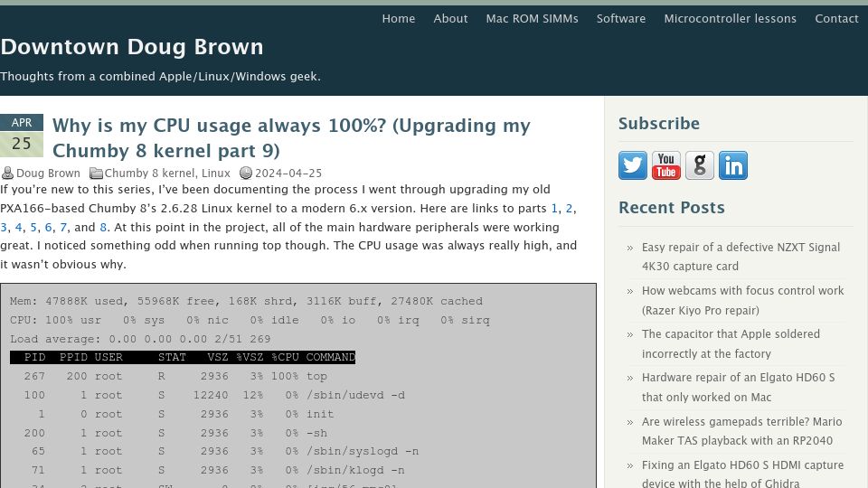Open part 4 link in the intro
Image resolution: width=868 pixels, height=488 pixels.
pyautogui.click(x=19, y=228)
